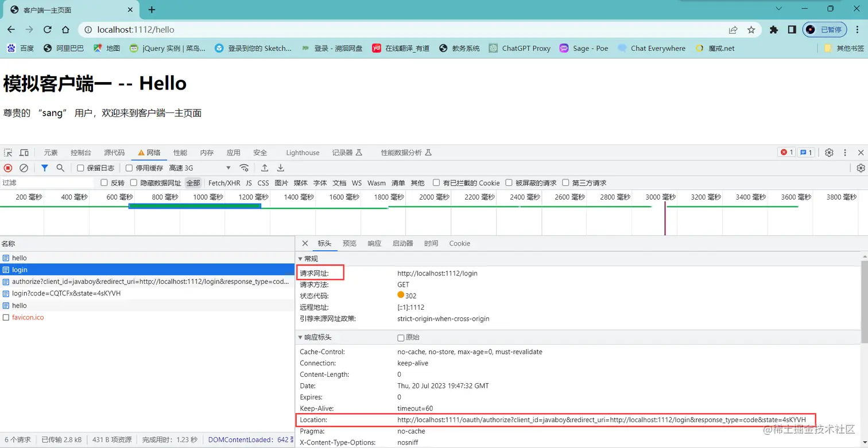Open the 百度 bookmark
This screenshot has width=868, height=448.
pyautogui.click(x=20, y=49)
